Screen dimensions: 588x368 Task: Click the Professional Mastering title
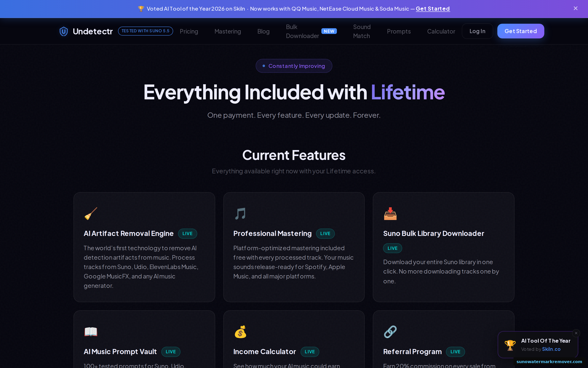tap(272, 233)
